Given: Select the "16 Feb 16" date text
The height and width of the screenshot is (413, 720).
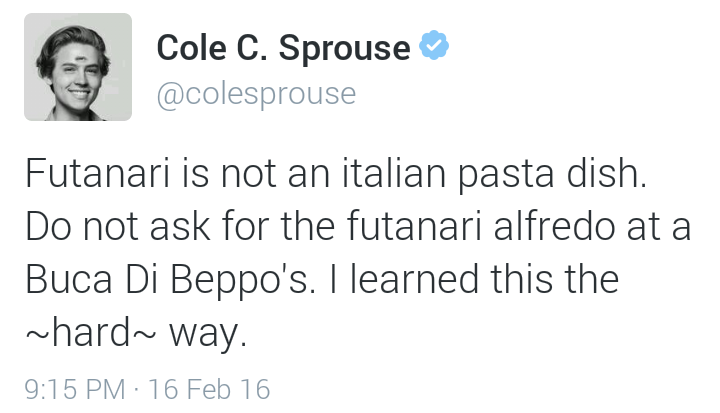Looking at the screenshot, I should [x=209, y=388].
